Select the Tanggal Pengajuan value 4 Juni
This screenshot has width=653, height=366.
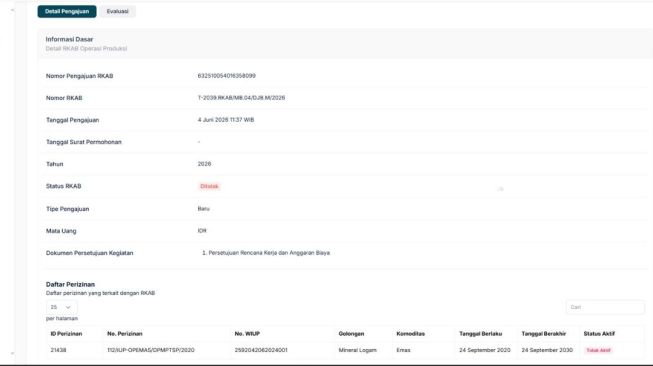pyautogui.click(x=226, y=120)
